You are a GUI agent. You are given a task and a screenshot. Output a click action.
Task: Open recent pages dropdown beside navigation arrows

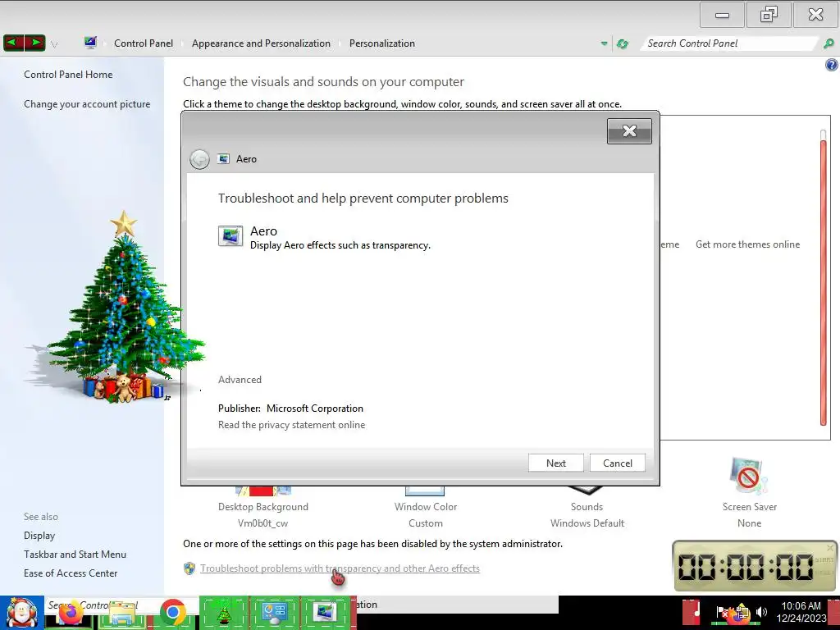54,44
